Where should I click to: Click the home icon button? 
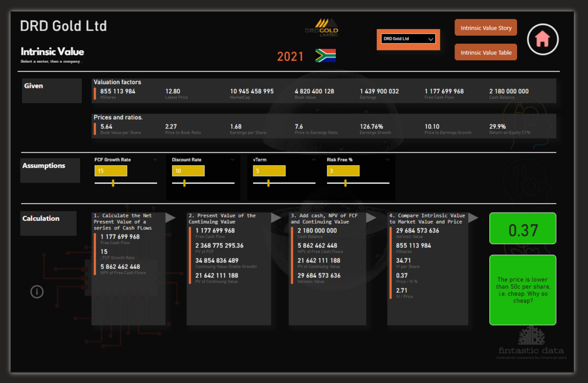point(542,39)
